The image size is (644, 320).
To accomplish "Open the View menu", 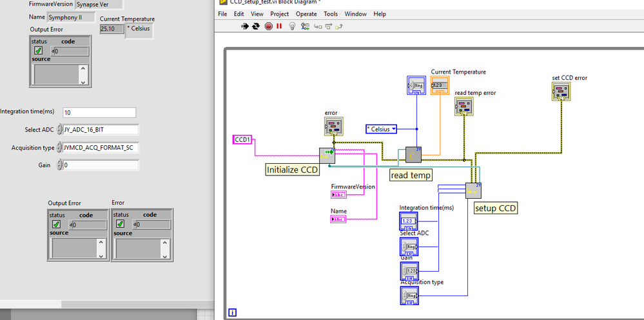I will 257,14.
